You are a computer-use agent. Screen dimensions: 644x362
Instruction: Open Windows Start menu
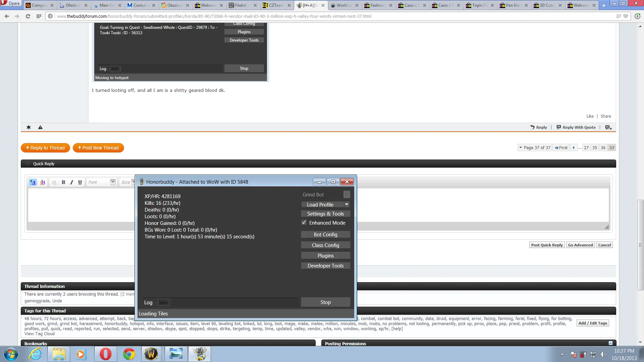point(11,354)
